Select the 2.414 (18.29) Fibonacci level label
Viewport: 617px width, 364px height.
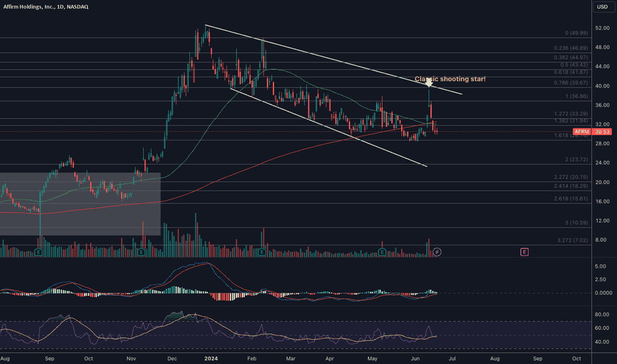(571, 186)
